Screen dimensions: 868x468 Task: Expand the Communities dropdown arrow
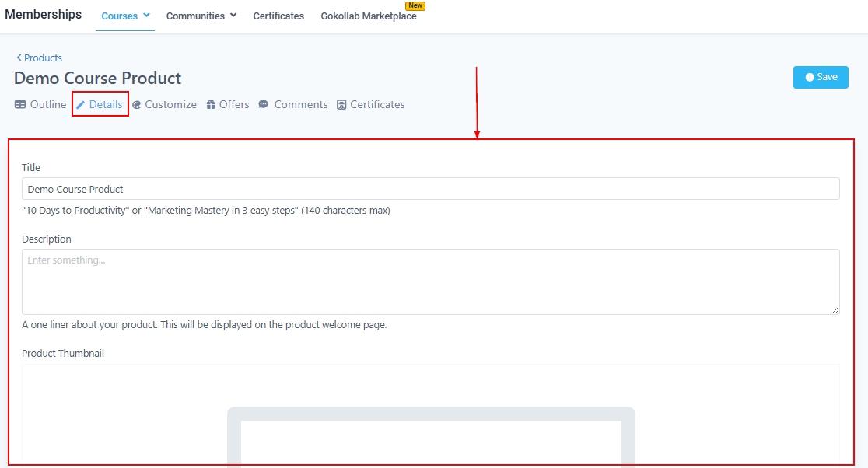point(233,16)
